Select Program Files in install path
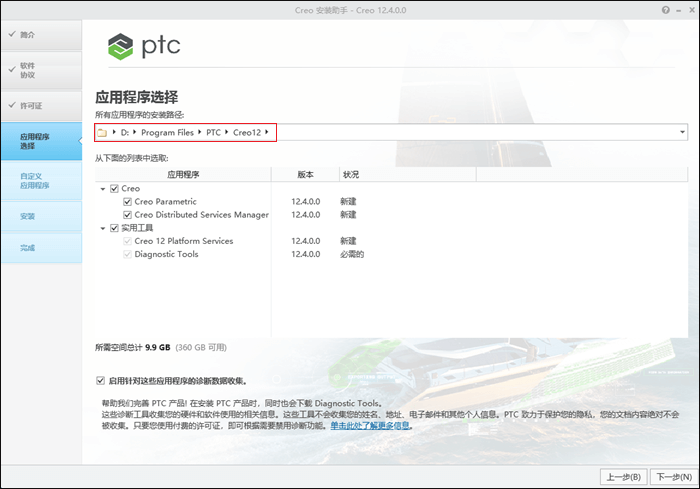 [167, 133]
